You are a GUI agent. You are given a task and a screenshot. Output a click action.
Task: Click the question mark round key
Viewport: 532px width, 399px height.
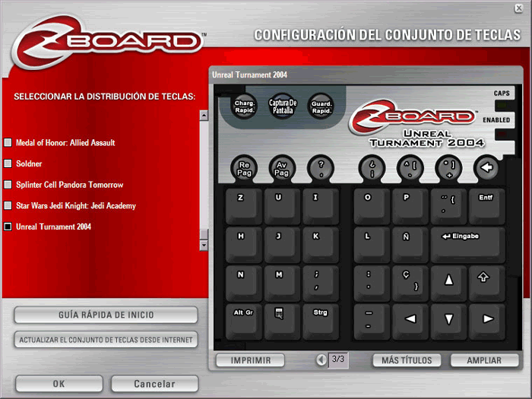321,169
